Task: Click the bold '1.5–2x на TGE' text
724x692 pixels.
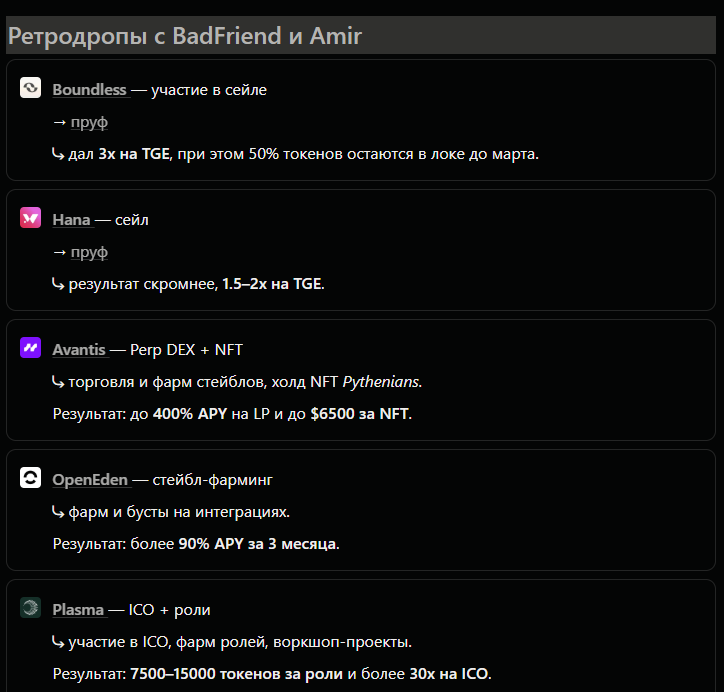Action: coord(272,284)
